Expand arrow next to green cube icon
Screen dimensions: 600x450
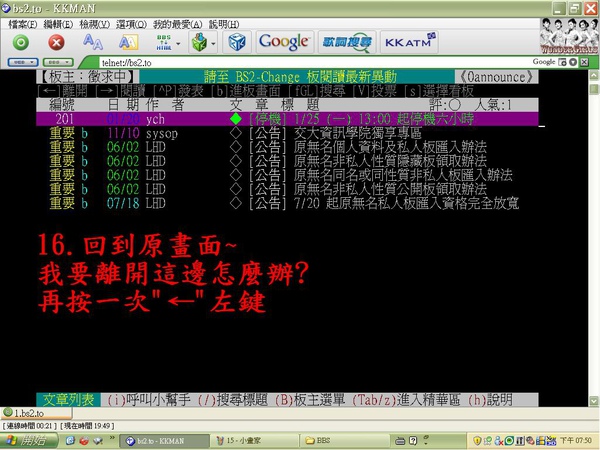pos(213,44)
